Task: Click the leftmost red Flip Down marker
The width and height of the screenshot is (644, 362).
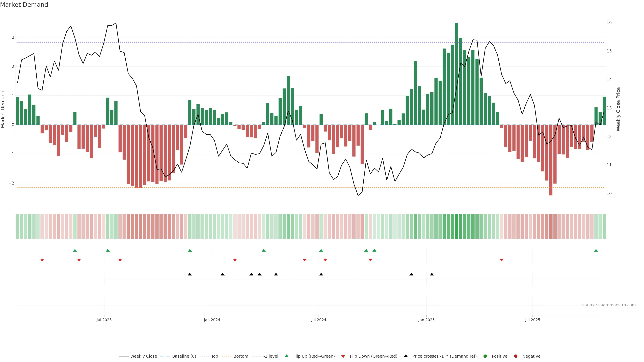Action: 42,260
